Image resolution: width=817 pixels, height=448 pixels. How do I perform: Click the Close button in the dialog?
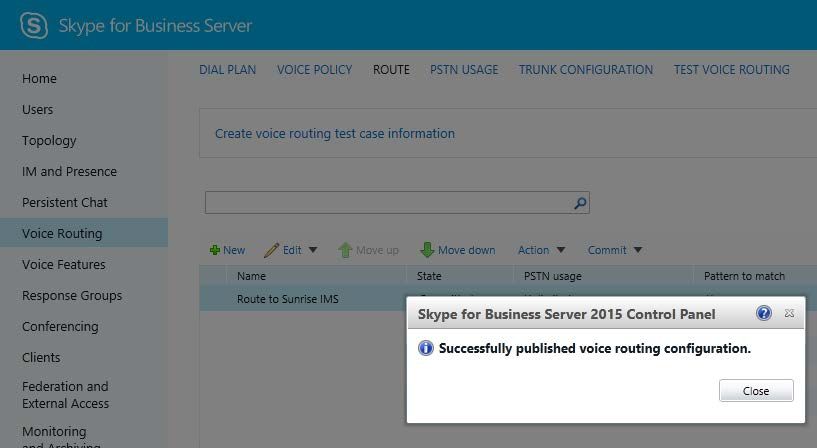point(756,391)
